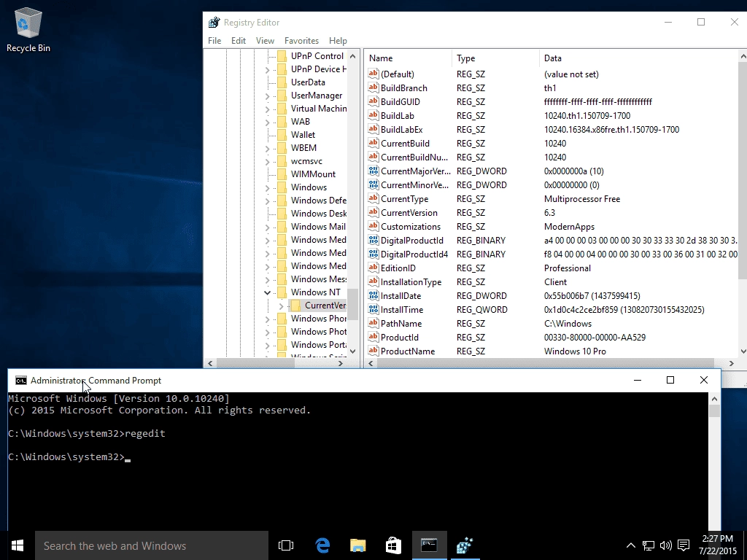Launch Microsoft Edge from the taskbar

tap(322, 545)
